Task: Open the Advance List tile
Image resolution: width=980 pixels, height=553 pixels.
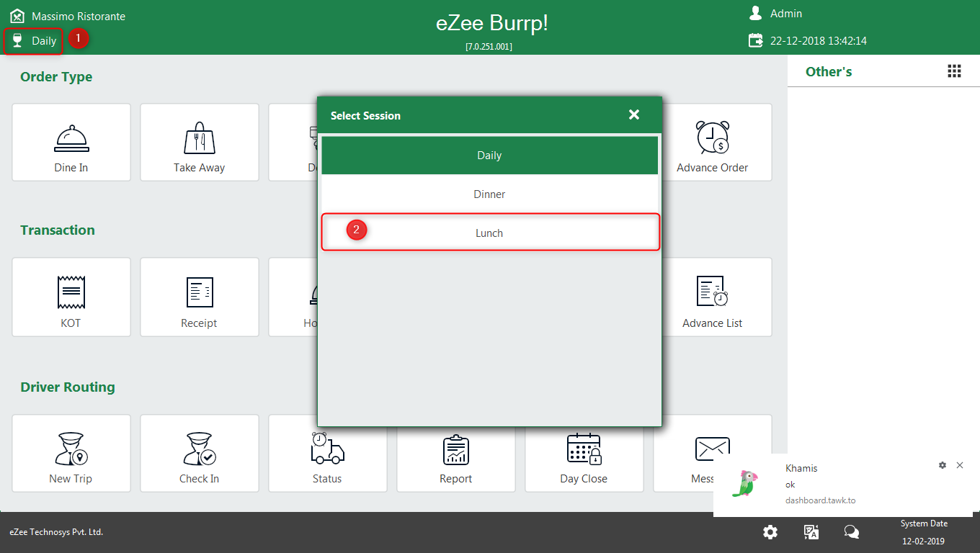Action: (x=713, y=297)
